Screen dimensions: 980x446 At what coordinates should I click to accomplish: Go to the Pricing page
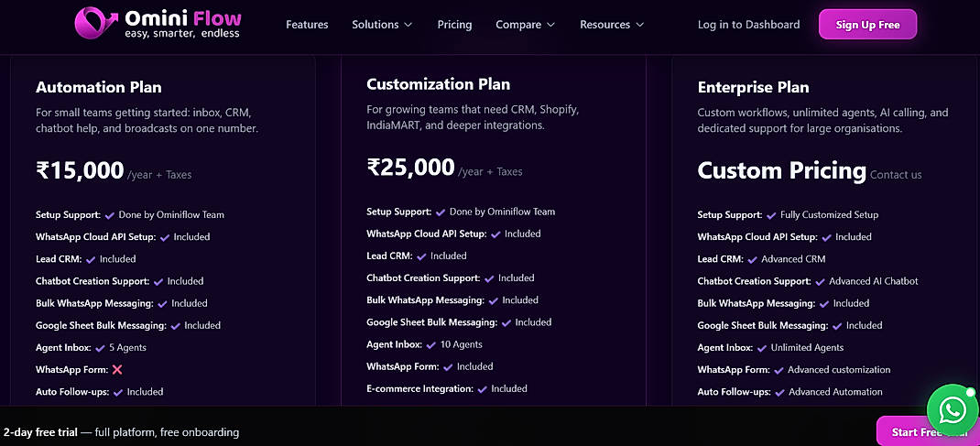coord(454,25)
